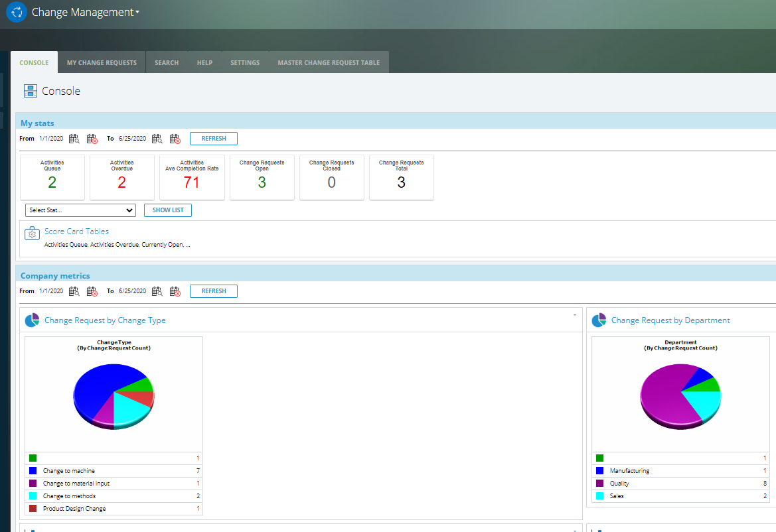Open the My stats To date calendar picker
776x532 pixels.
tap(157, 139)
